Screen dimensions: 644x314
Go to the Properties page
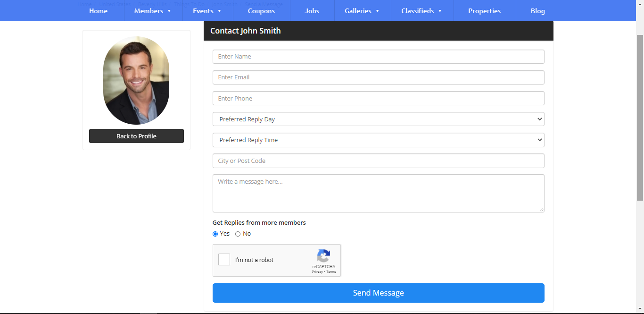pos(484,11)
